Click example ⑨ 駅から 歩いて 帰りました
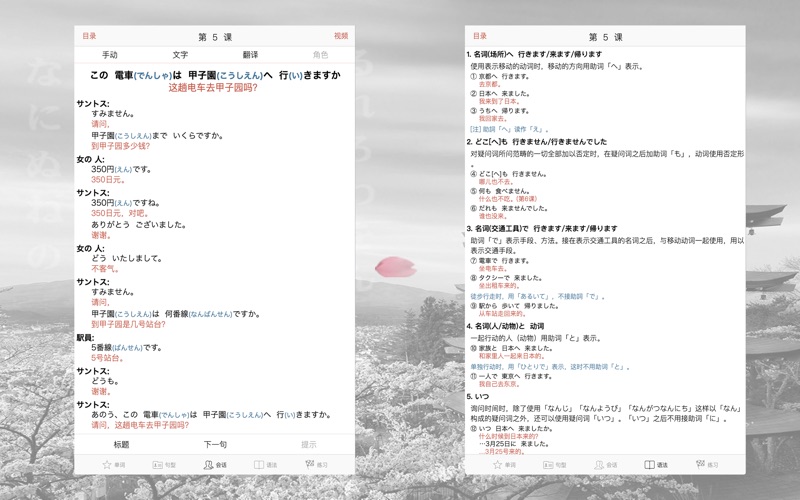Viewport: 800px width, 500px height. click(x=514, y=306)
